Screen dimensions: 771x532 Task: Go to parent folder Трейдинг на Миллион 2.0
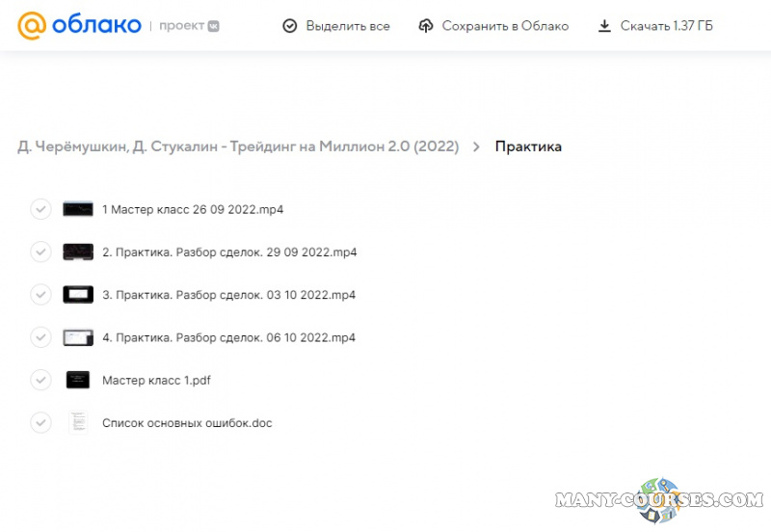[237, 147]
